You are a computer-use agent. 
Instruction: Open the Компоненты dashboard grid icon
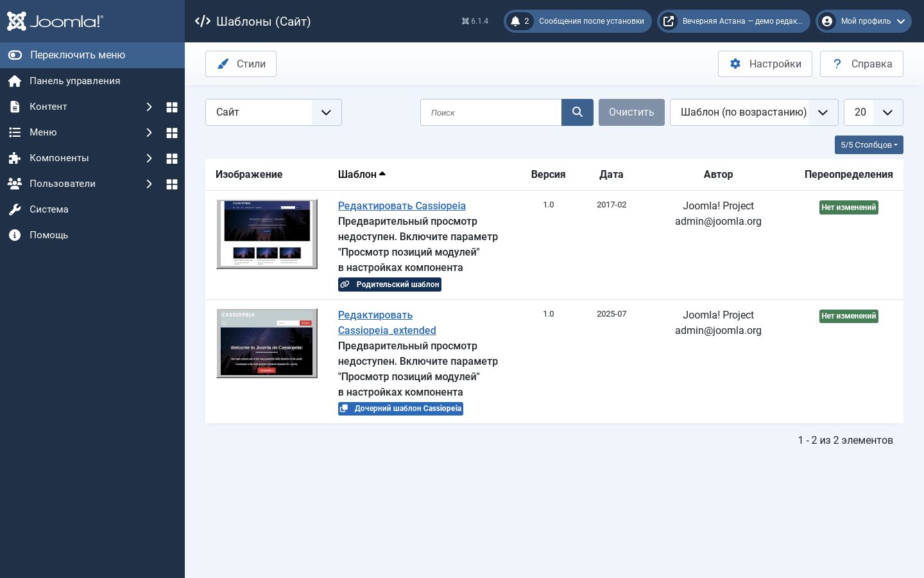tap(172, 158)
